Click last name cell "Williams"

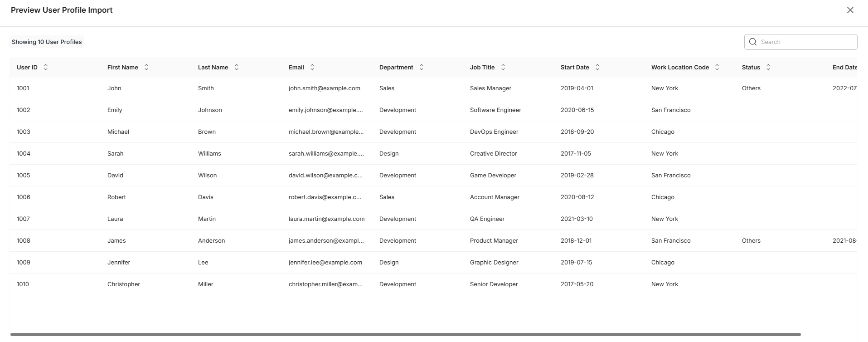pos(209,153)
